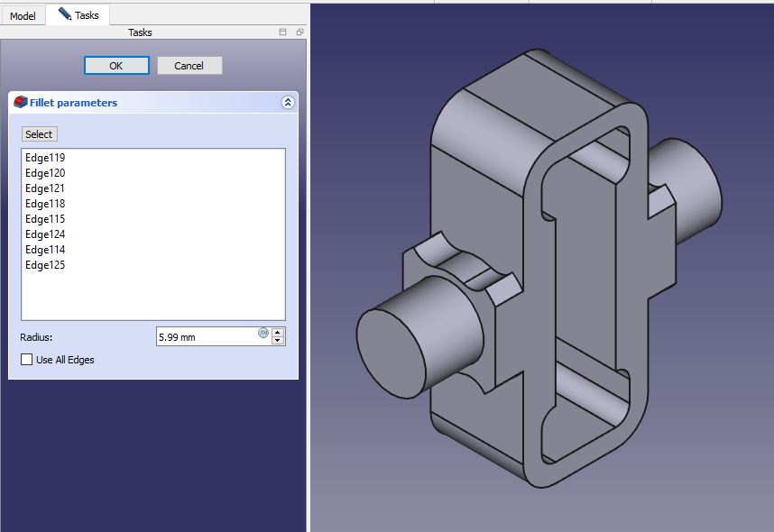Increase radius with the up arrow
The image size is (774, 532).
pos(278,332)
